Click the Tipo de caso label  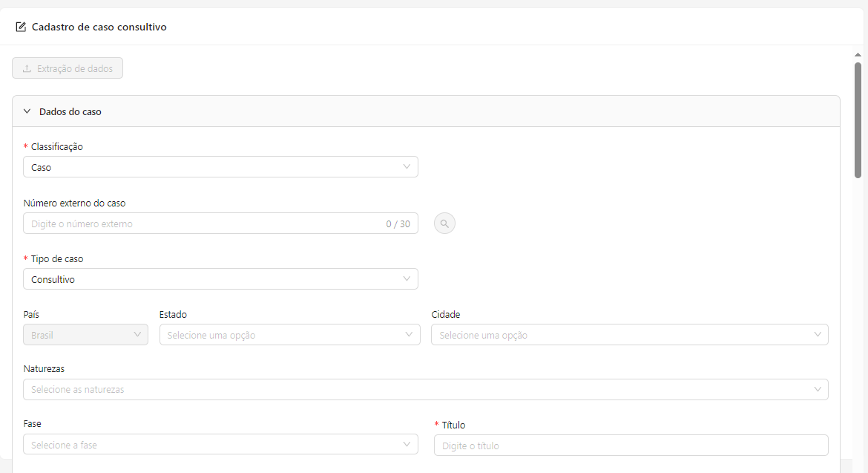click(57, 258)
